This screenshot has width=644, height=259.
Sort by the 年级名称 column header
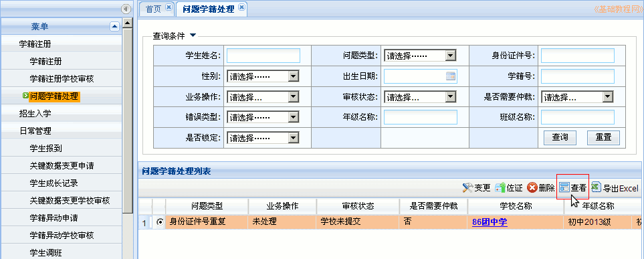[x=598, y=206]
